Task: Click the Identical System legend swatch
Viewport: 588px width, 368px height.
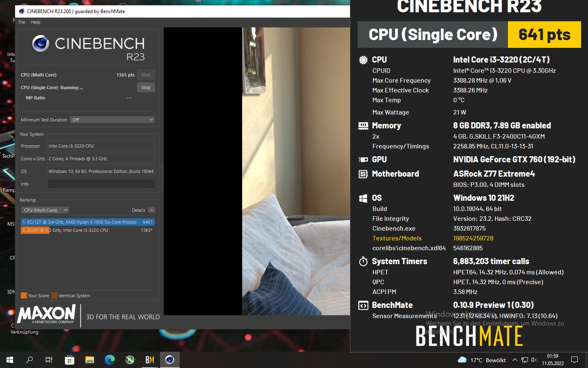Action: 54,296
